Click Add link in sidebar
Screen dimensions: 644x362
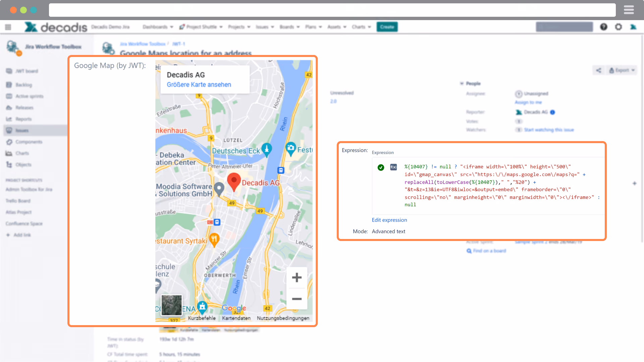[x=19, y=235]
